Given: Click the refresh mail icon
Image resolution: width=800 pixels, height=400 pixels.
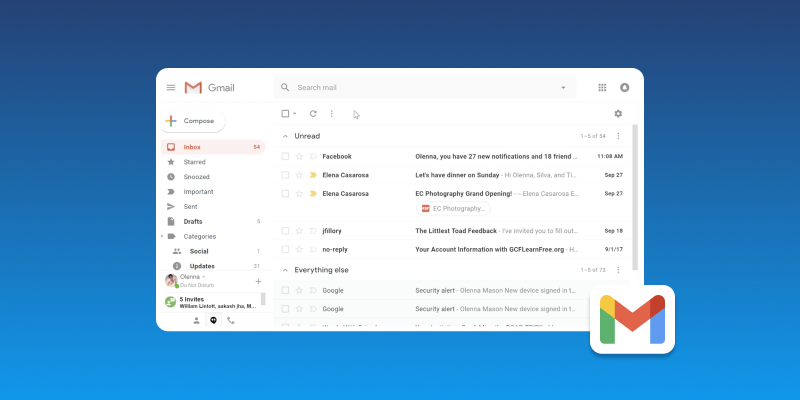Looking at the screenshot, I should click(313, 114).
